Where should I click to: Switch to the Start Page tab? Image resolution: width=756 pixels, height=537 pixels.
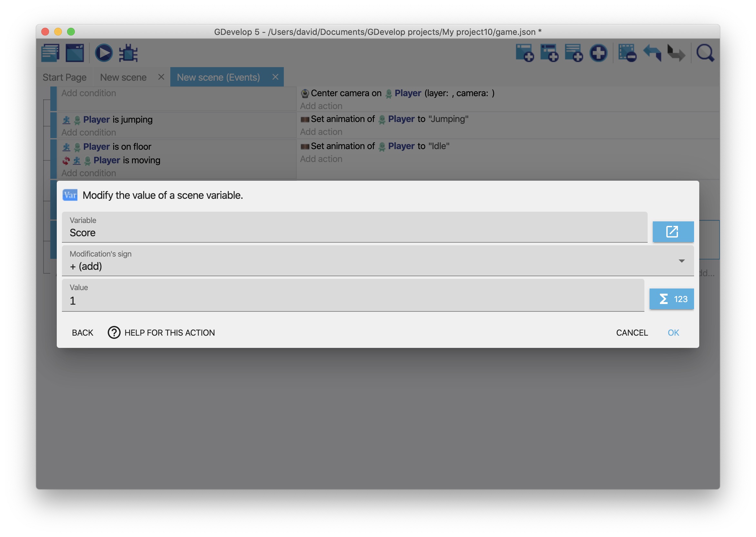(65, 77)
